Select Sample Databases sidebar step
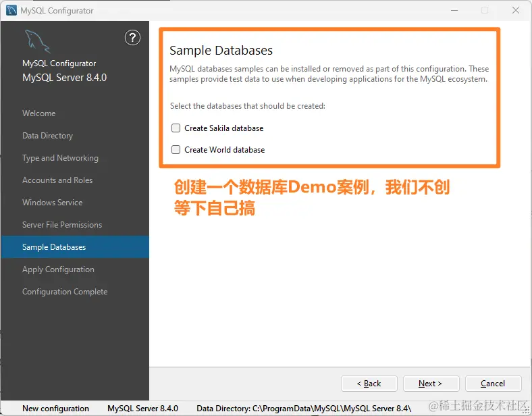 75,247
